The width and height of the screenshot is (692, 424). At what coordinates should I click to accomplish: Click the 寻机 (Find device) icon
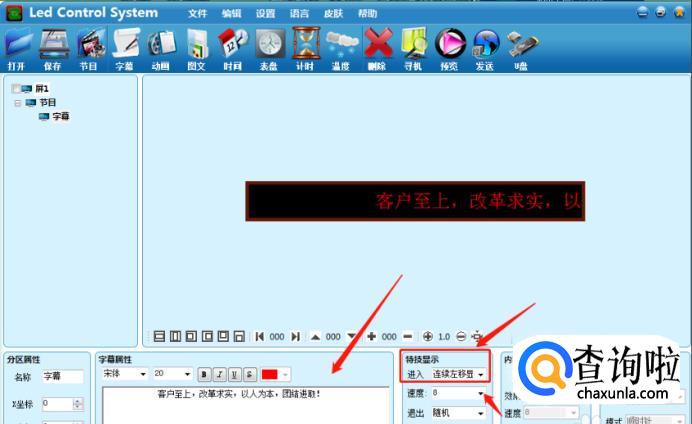pyautogui.click(x=414, y=44)
